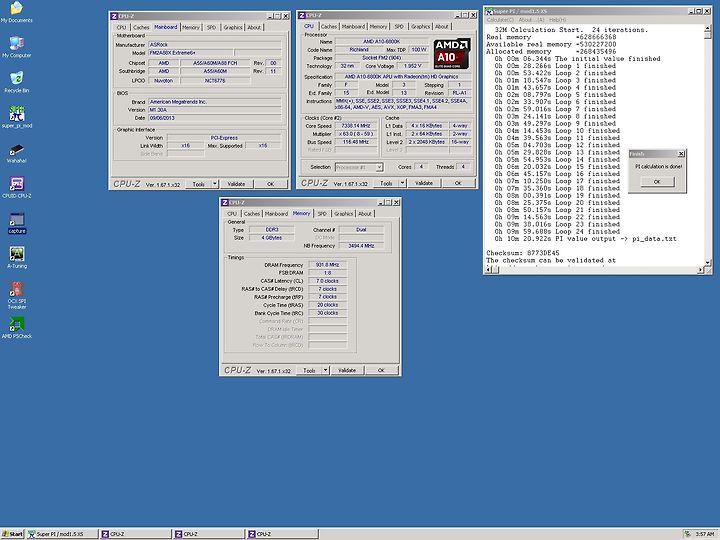Open the About tab in the Memory CPU-Z window
The width and height of the screenshot is (720, 540).
(365, 214)
